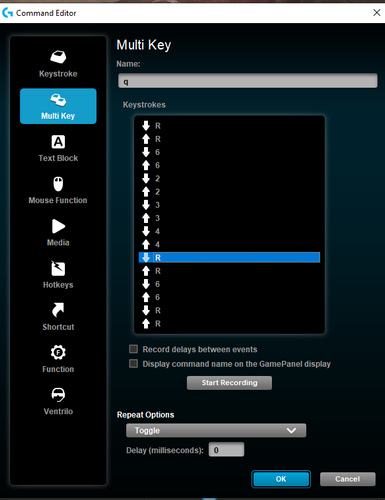This screenshot has height=500, width=385.
Task: Select the Function command type
Action: [58, 359]
